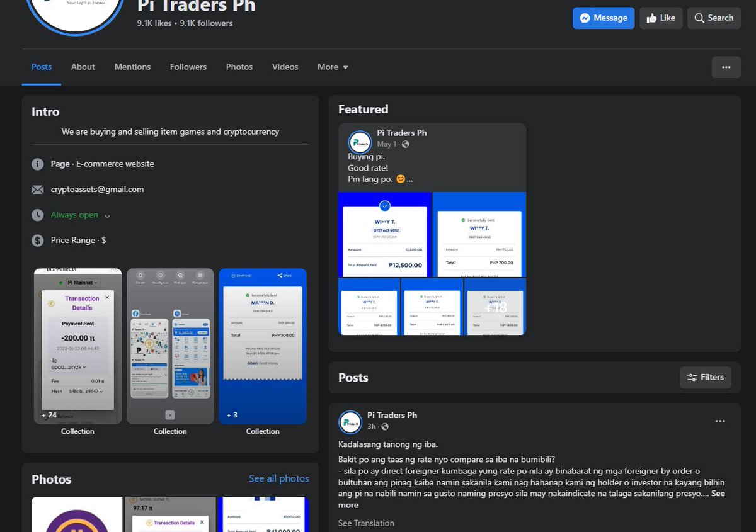Open the blue GCash receipt collection thumbnail
This screenshot has width=756, height=532.
pyautogui.click(x=263, y=346)
